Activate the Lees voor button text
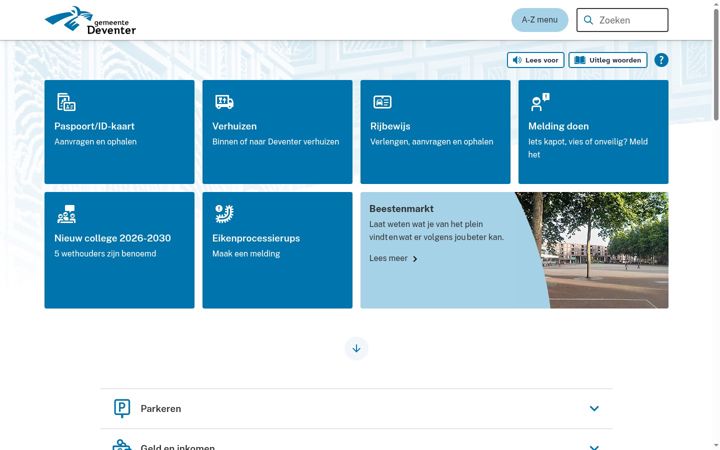This screenshot has height=450, width=720. click(x=541, y=60)
